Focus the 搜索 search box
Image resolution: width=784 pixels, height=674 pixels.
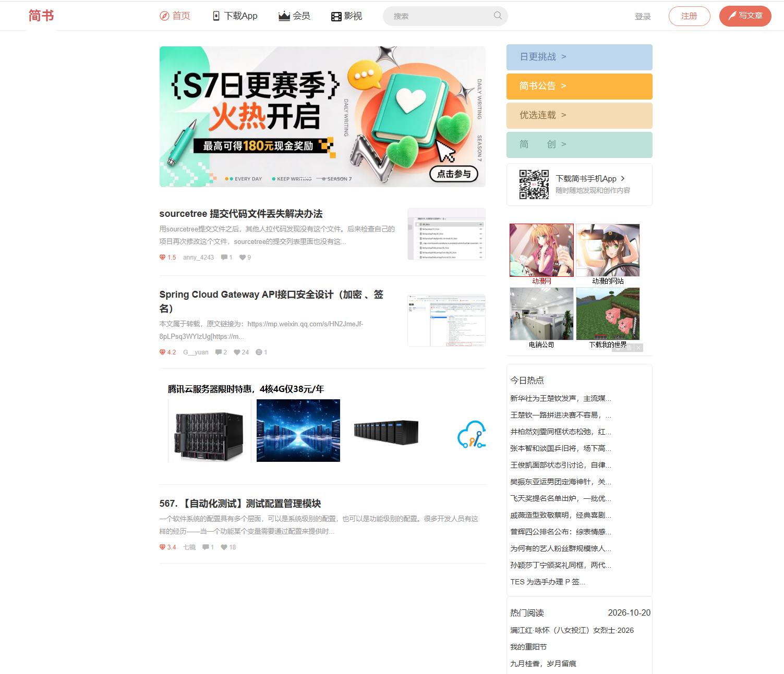445,16
